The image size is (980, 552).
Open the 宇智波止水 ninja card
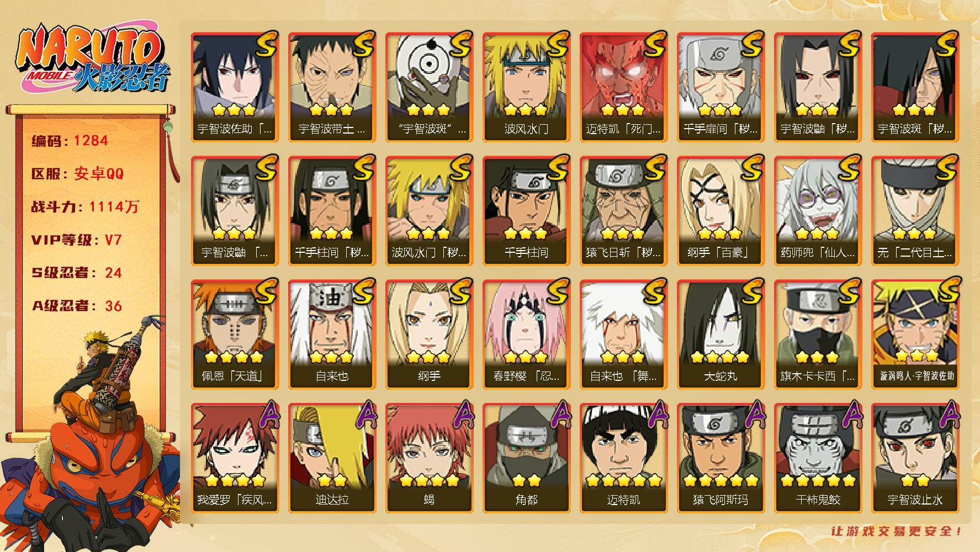[915, 458]
